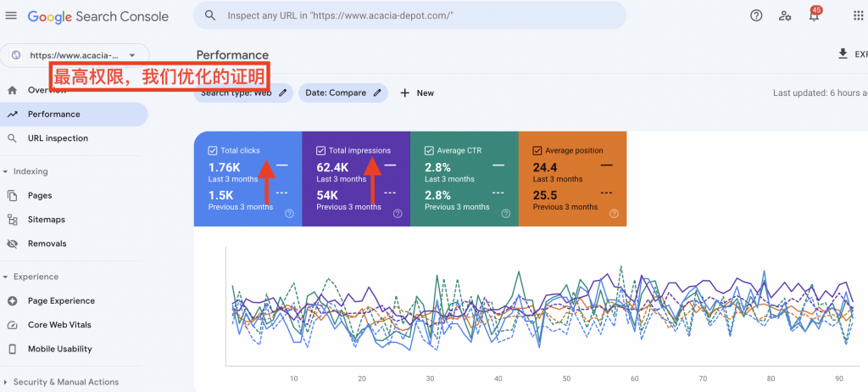Click in the Inspect any URL field
Image resolution: width=868 pixels, height=392 pixels.
[409, 15]
